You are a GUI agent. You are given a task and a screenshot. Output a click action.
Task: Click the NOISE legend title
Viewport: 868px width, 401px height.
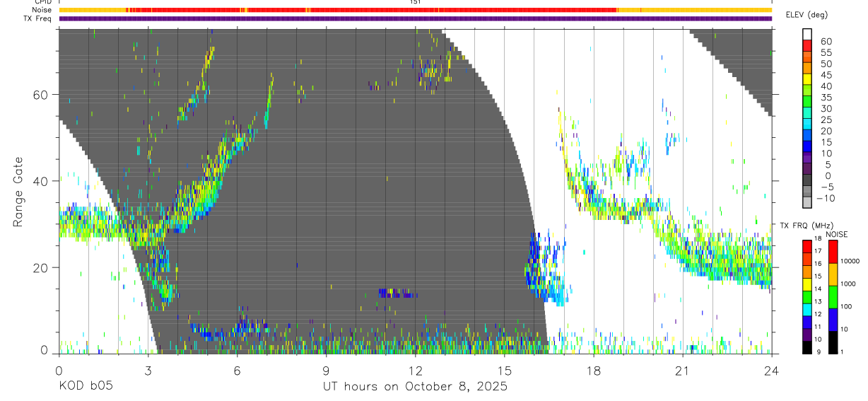(x=837, y=234)
